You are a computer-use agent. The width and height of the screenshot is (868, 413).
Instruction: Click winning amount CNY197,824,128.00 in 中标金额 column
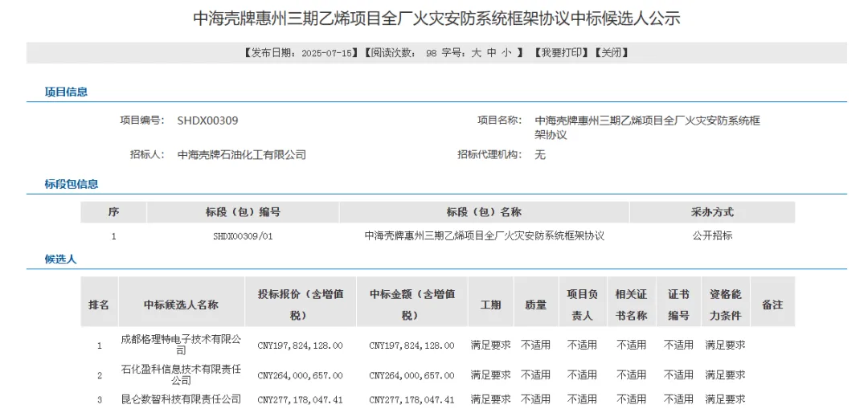coord(411,346)
